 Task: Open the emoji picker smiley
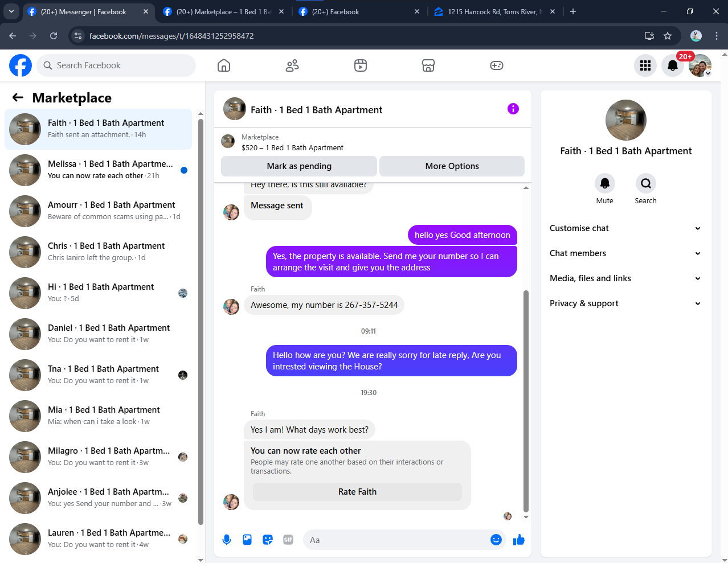tap(496, 540)
